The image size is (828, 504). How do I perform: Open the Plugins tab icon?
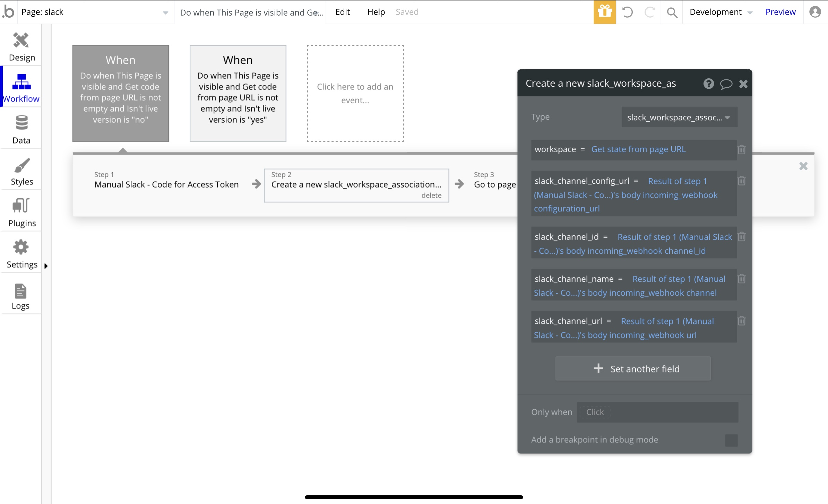pos(21,206)
